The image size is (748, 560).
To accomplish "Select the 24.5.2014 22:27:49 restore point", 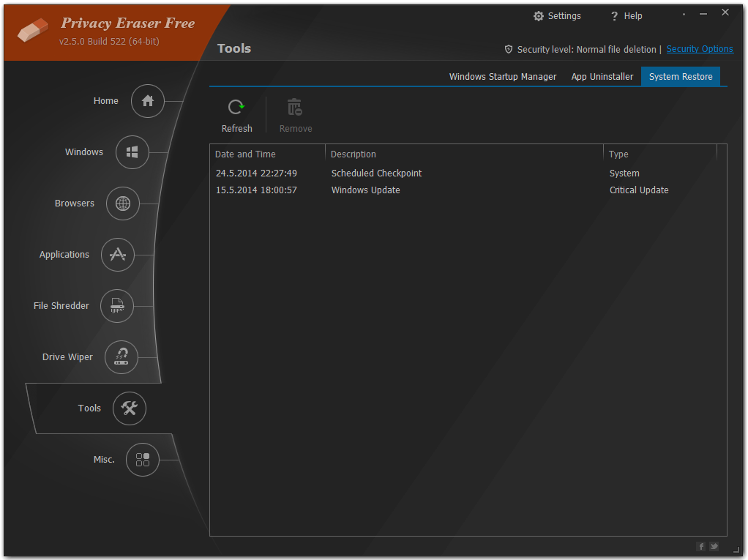I will [256, 173].
